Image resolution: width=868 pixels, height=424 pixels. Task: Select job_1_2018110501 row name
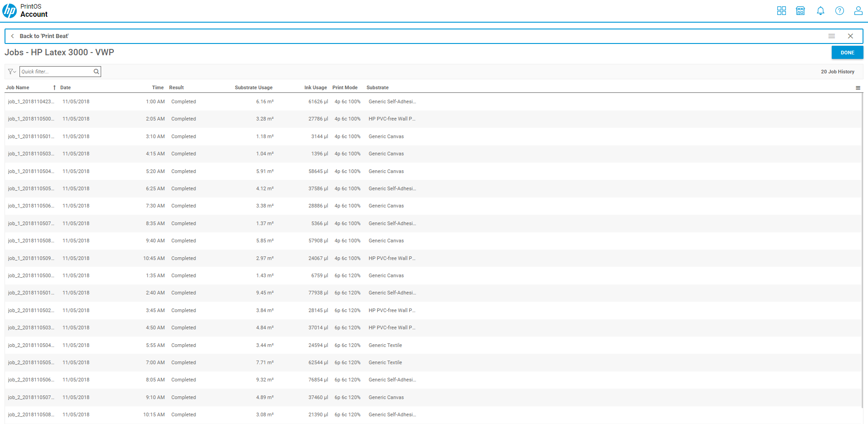click(x=31, y=137)
